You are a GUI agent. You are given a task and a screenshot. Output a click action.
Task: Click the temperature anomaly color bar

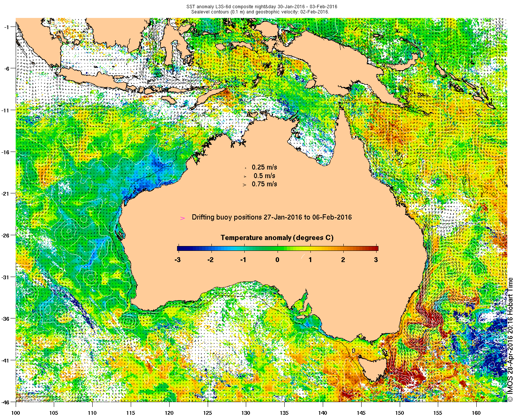coord(278,248)
